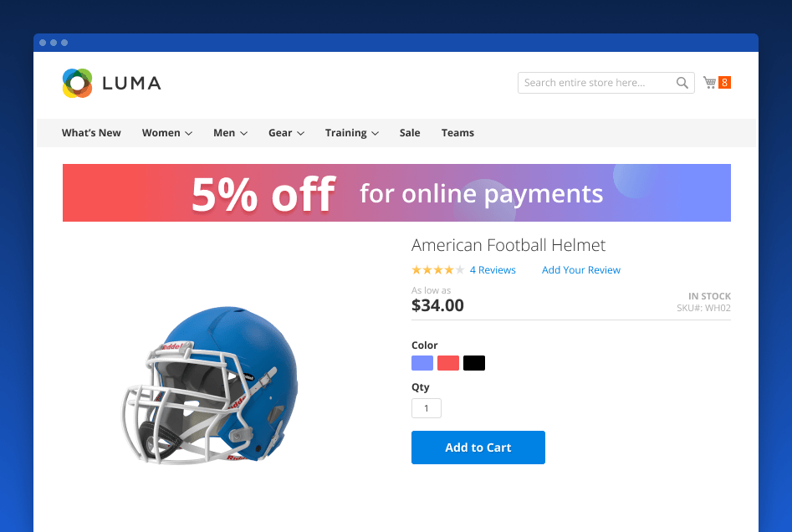Open the Training menu dropdown
Viewport: 792px width, 532px height.
click(x=352, y=133)
